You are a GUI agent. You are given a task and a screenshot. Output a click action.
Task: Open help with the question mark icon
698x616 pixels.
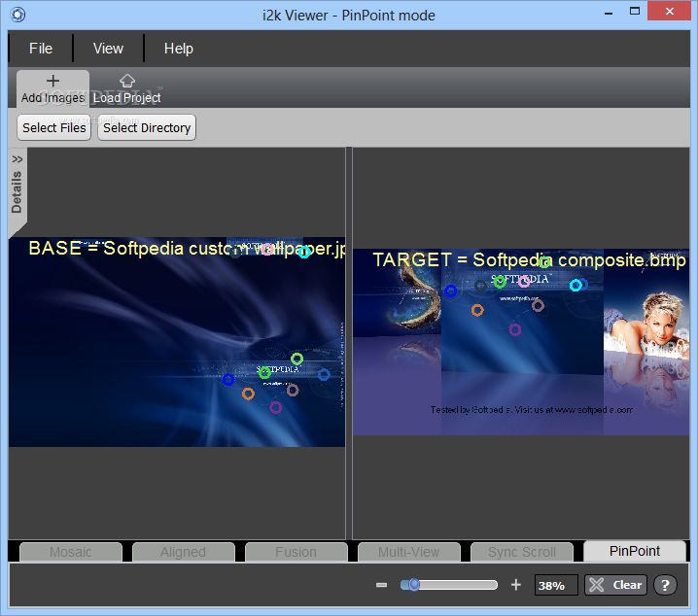tap(665, 585)
